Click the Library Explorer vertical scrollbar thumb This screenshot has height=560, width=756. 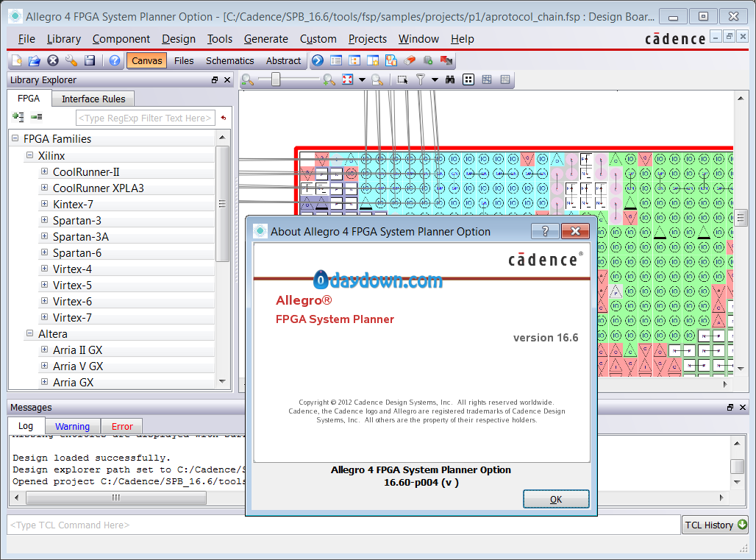point(222,204)
